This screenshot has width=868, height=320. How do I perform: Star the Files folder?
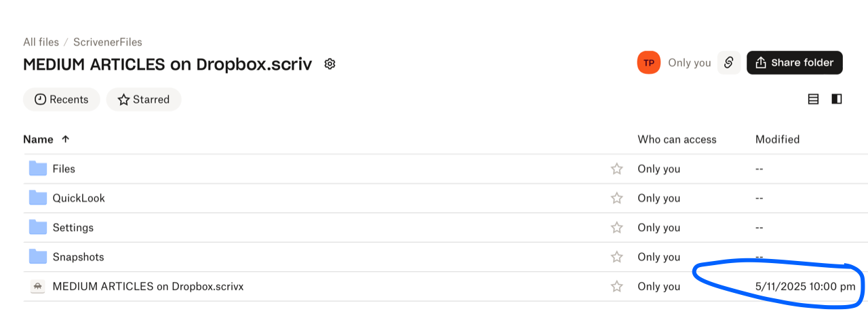(616, 169)
